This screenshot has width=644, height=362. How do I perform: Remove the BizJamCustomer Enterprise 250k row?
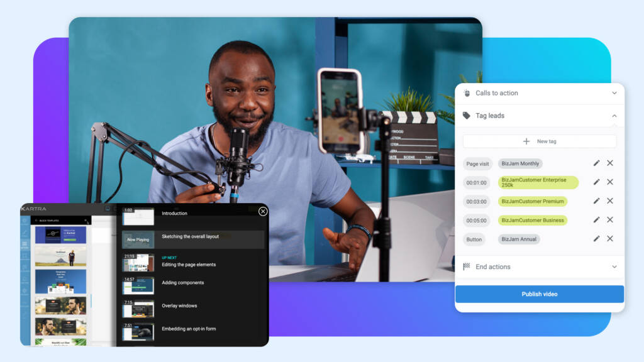[x=610, y=182]
